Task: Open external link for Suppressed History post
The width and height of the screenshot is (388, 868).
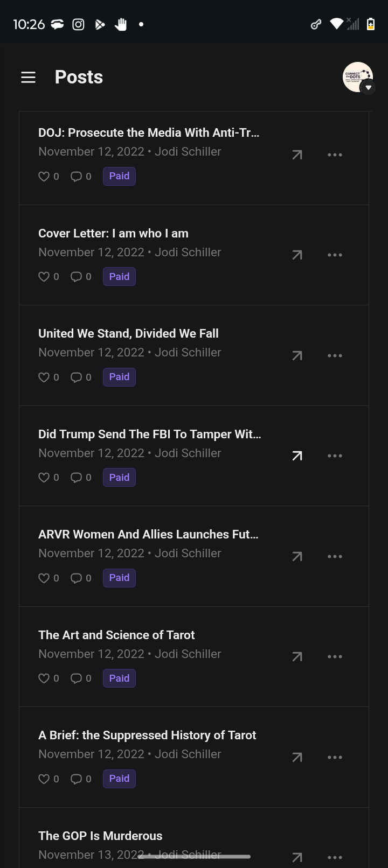Action: [x=297, y=758]
